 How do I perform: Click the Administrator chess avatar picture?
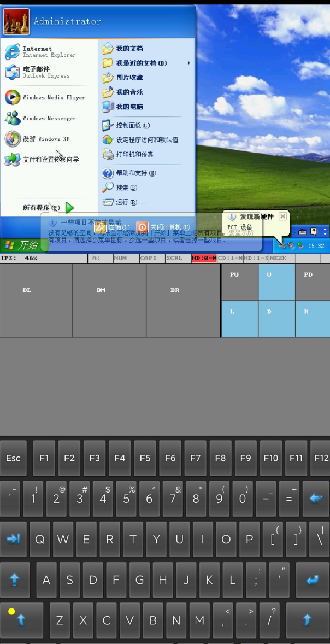pos(16,21)
